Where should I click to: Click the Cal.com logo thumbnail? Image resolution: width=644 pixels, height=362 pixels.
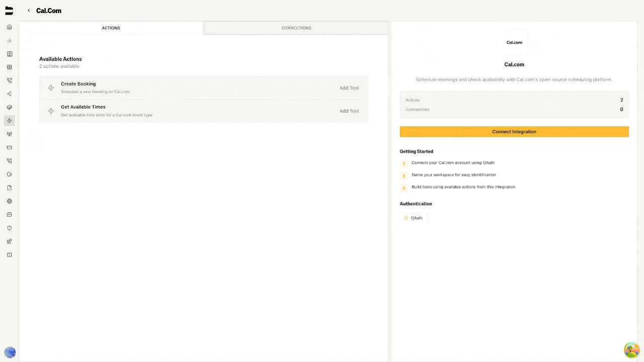point(514,43)
